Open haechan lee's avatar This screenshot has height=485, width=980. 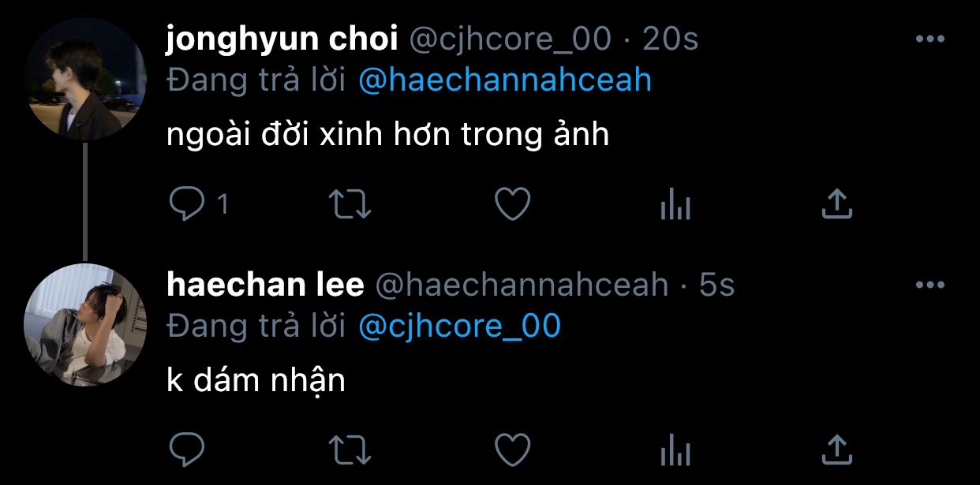[85, 325]
